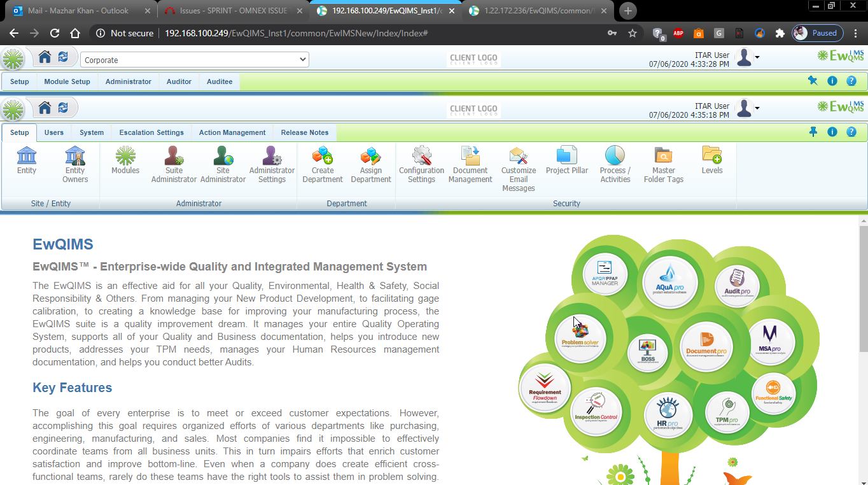
Task: Open the Inspection Control module
Action: point(596,411)
